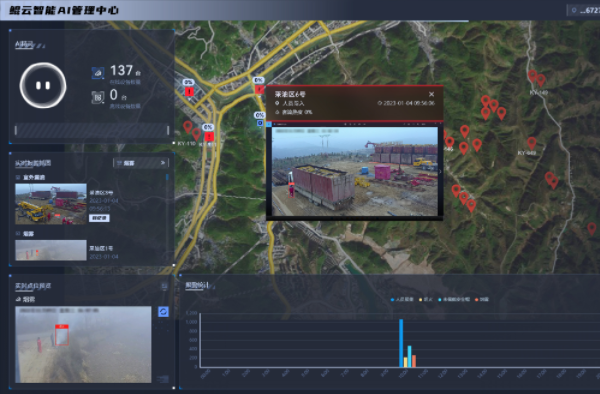Image resolution: width=600 pixels, height=394 pixels.
Task: Click the offline devices icon beside 0
Action: (98, 97)
